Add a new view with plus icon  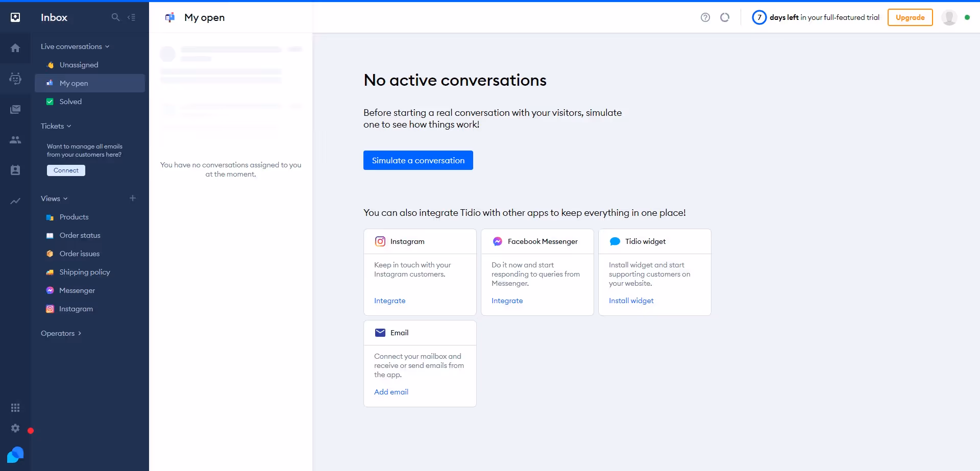pyautogui.click(x=133, y=198)
